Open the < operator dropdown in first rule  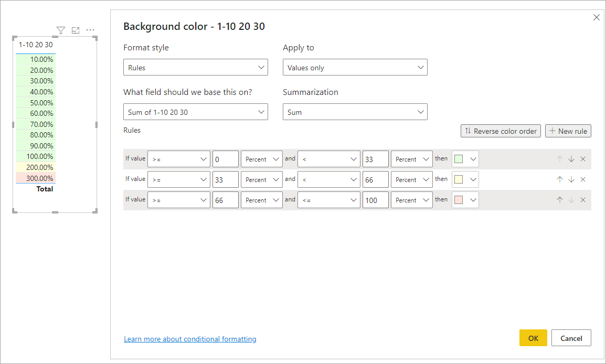point(329,159)
